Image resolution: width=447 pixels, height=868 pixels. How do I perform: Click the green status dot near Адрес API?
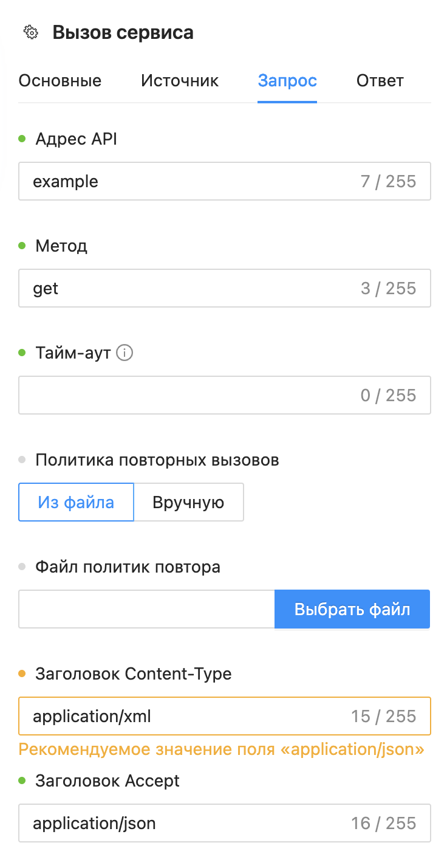(x=22, y=139)
